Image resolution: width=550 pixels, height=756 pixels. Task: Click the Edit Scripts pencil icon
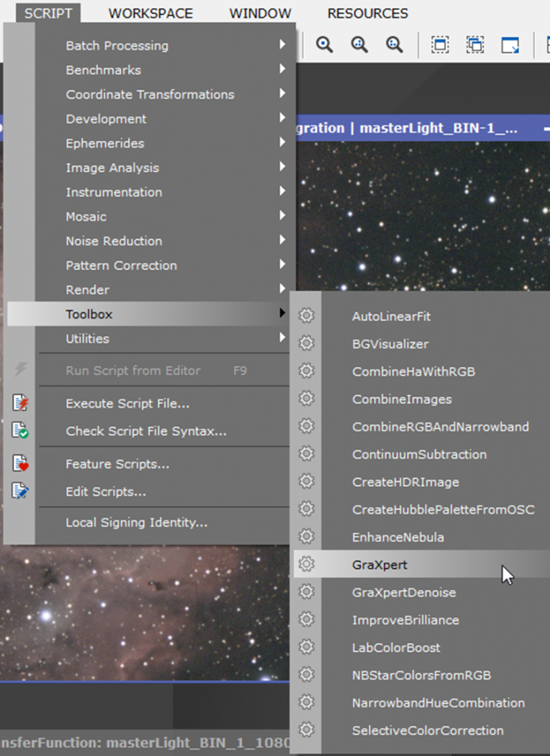pos(21,491)
